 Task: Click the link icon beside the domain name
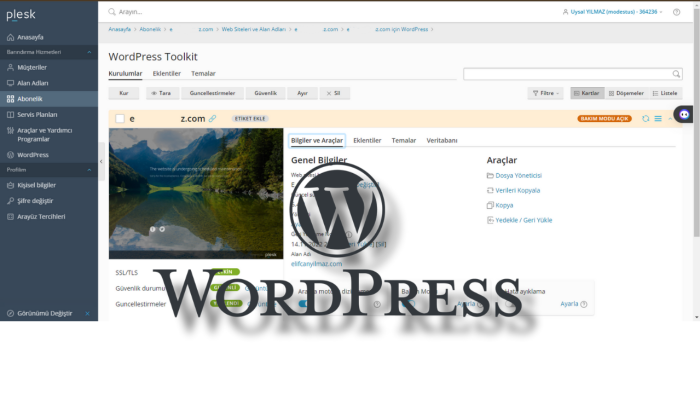click(x=212, y=118)
